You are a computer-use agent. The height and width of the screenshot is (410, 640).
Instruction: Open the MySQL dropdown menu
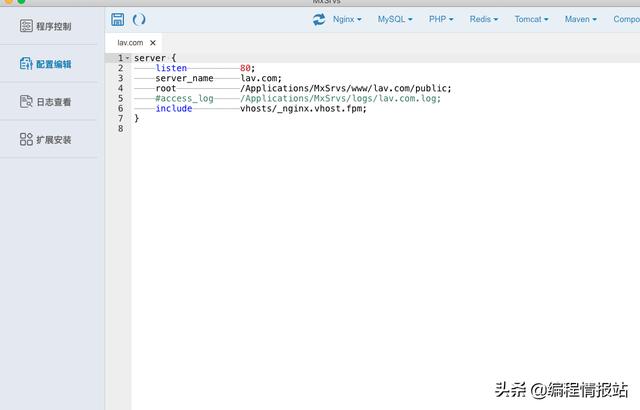coord(395,19)
